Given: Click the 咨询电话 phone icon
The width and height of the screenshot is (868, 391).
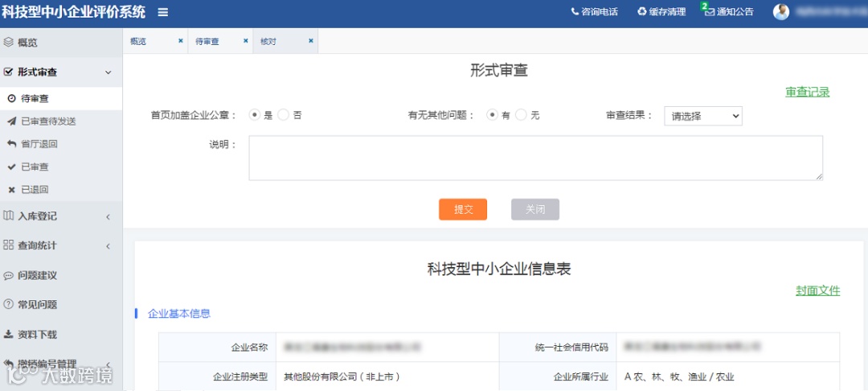Looking at the screenshot, I should pos(575,11).
